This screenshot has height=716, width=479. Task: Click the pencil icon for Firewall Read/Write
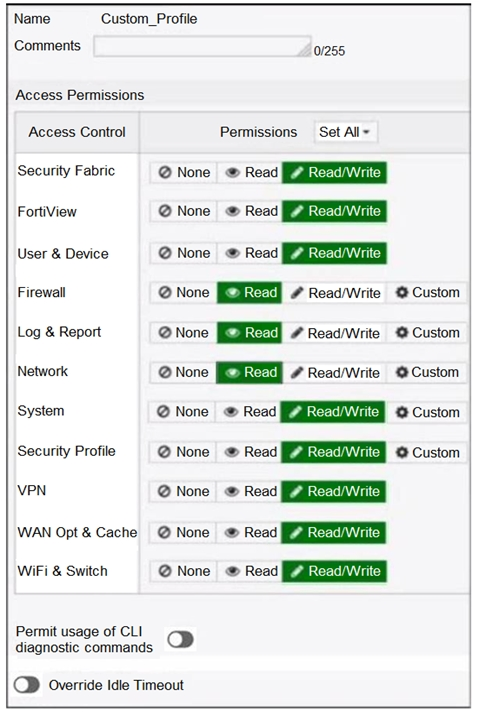pos(297,293)
